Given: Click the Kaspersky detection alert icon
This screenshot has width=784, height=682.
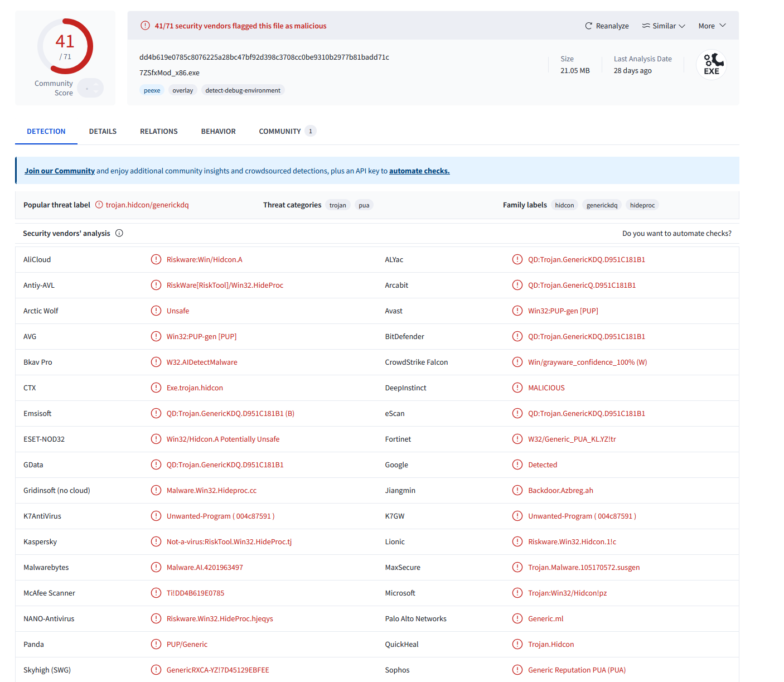Looking at the screenshot, I should (156, 541).
